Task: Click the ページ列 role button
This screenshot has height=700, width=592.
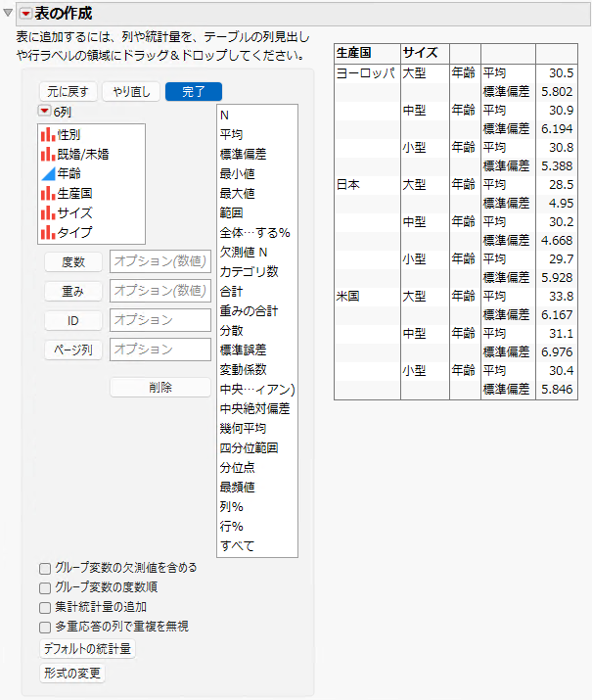Action: pos(73,350)
